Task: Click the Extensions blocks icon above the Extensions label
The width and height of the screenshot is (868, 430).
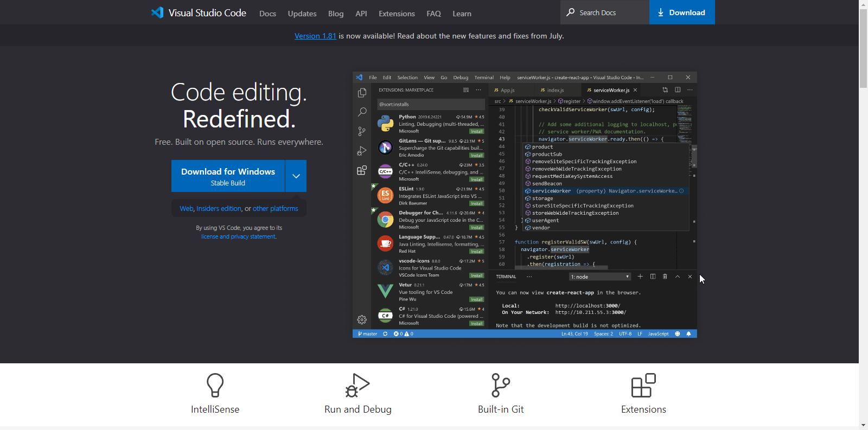Action: 643,385
